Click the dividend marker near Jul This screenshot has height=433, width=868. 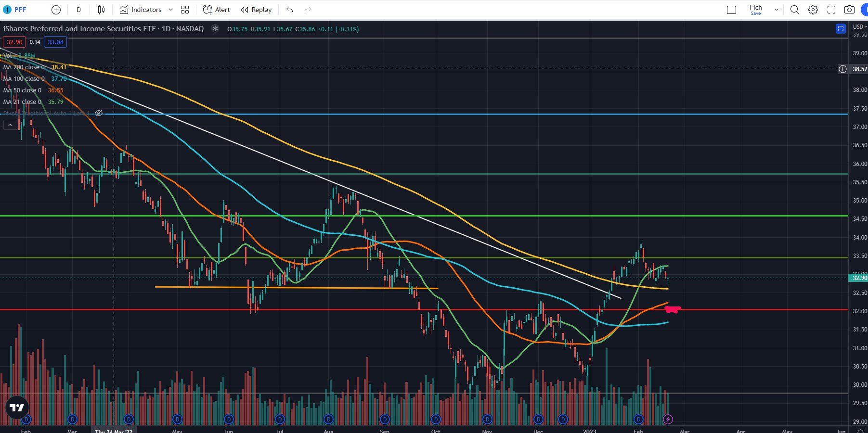[280, 420]
